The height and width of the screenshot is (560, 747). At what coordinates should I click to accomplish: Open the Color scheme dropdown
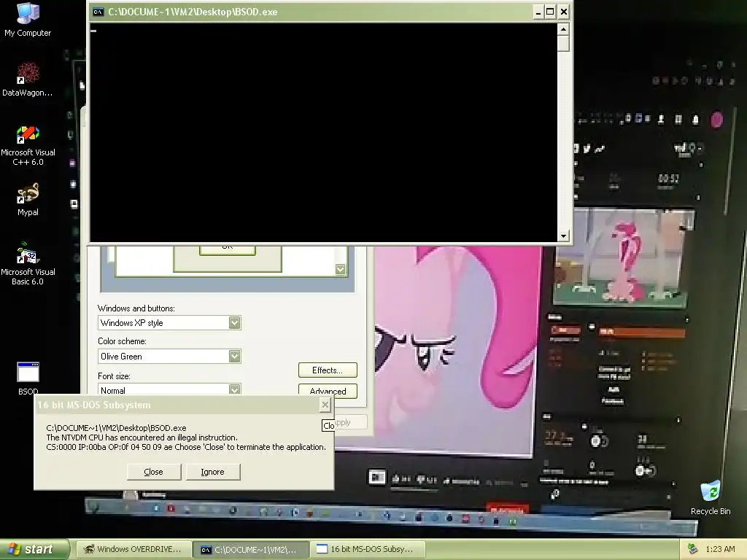234,356
